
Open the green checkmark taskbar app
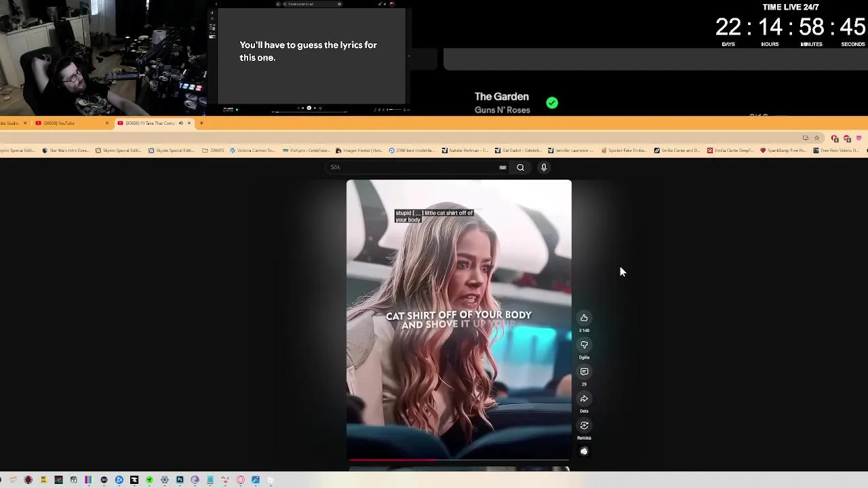149,480
